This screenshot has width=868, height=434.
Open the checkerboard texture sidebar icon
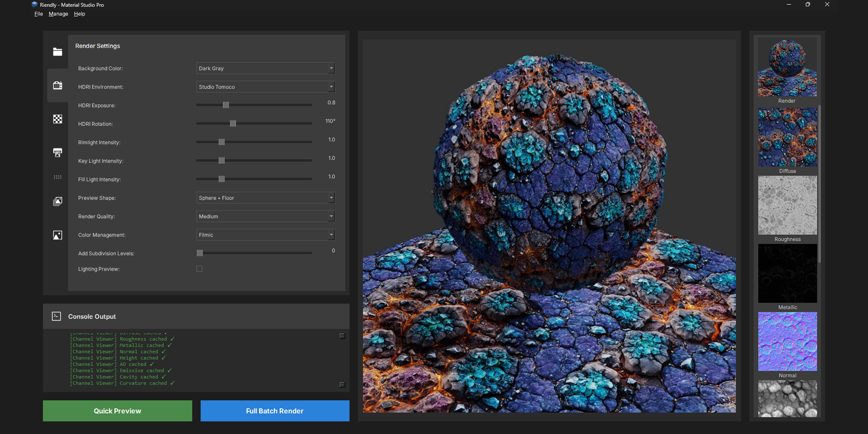tap(58, 119)
